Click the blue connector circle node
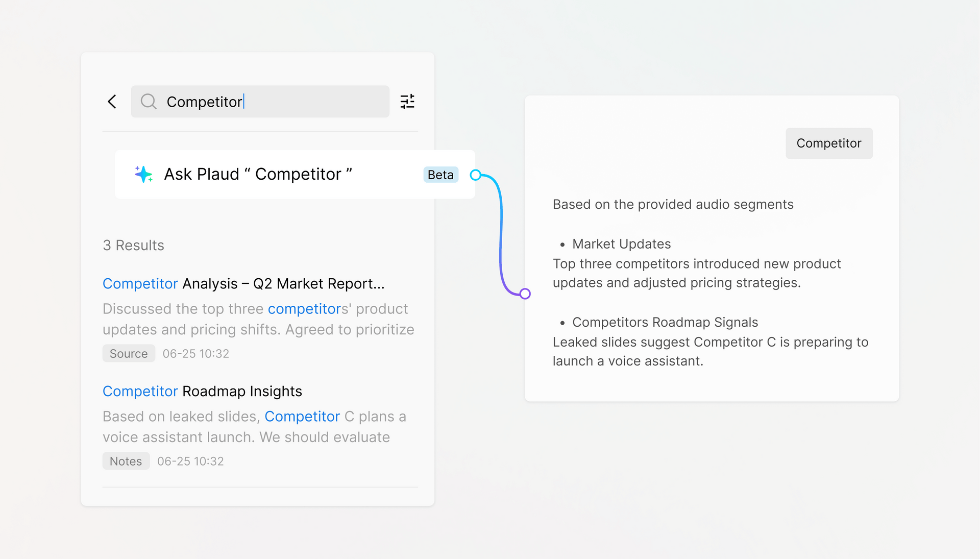 tap(475, 175)
